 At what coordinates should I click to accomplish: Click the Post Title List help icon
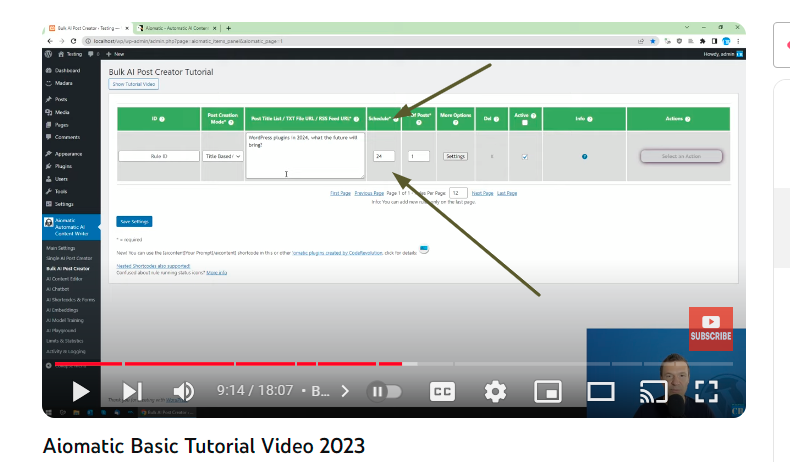point(356,119)
